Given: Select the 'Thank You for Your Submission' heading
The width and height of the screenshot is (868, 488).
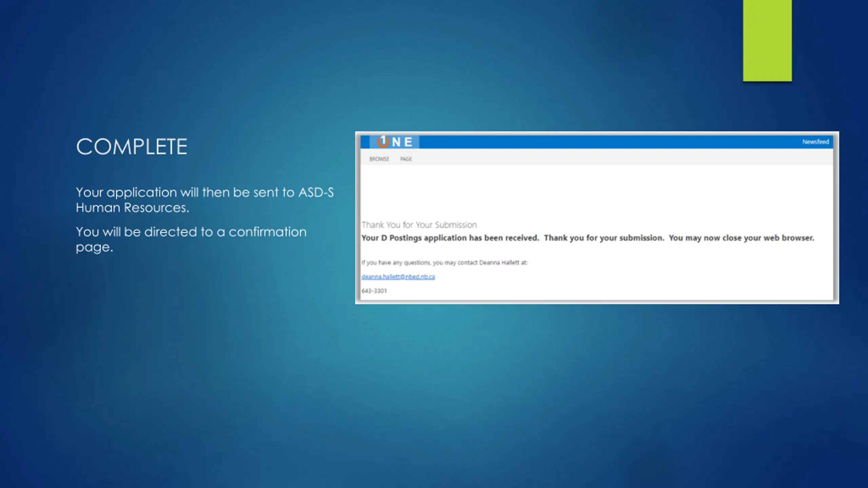Looking at the screenshot, I should tap(419, 225).
